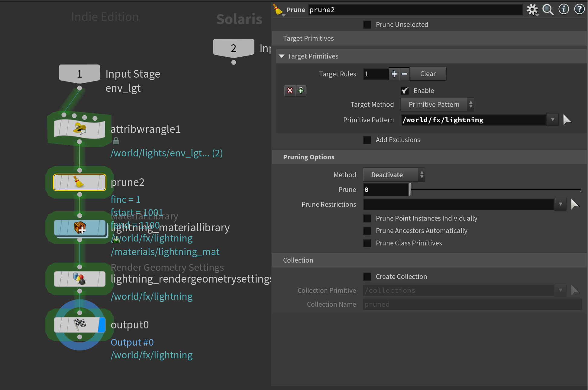Click the green plus insert rule icon
588x390 pixels.
[x=301, y=90]
